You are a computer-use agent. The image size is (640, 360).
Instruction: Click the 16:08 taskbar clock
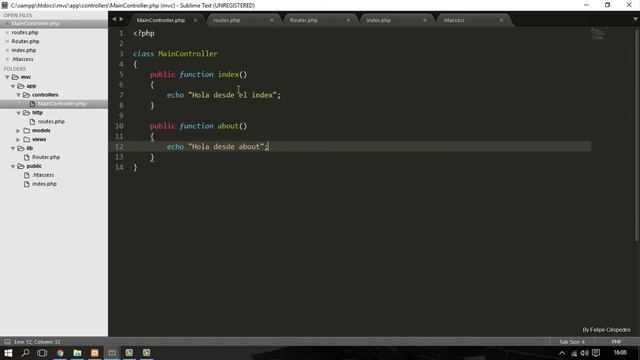pos(620,353)
